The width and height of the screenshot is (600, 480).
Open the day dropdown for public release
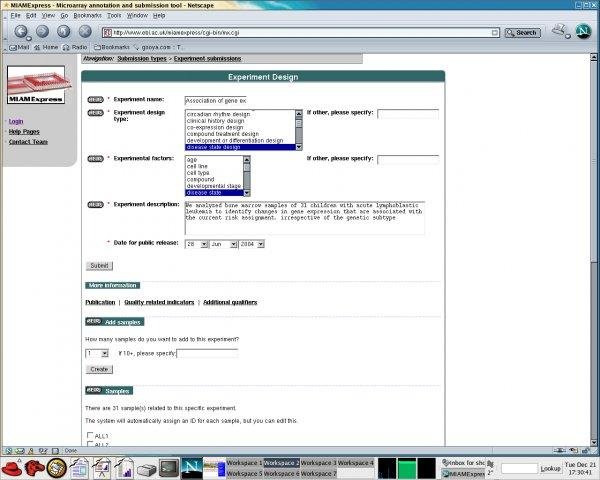pyautogui.click(x=204, y=244)
